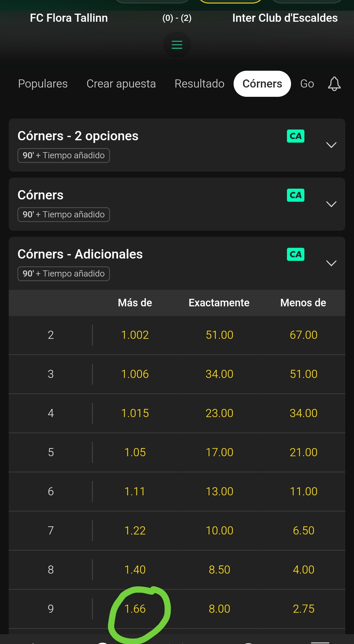This screenshot has width=354, height=644.
Task: Tap CA badge in Córners - Adicionales
Action: coord(295,254)
